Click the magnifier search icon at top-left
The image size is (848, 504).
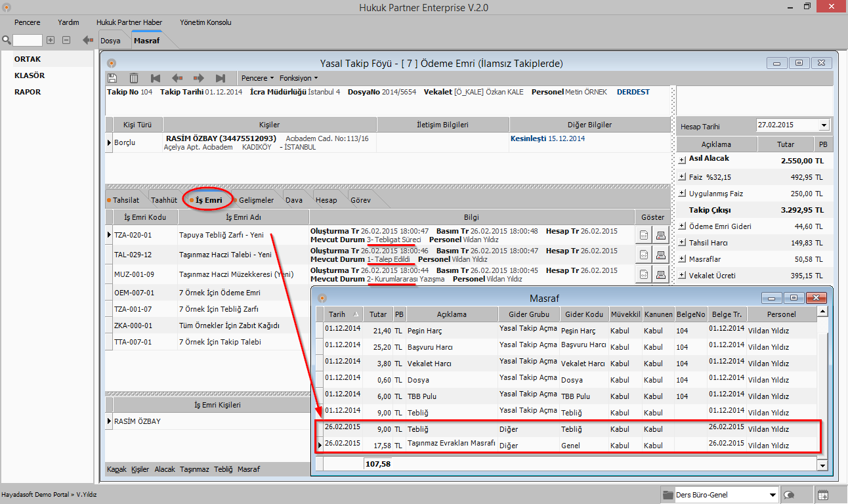tap(7, 40)
